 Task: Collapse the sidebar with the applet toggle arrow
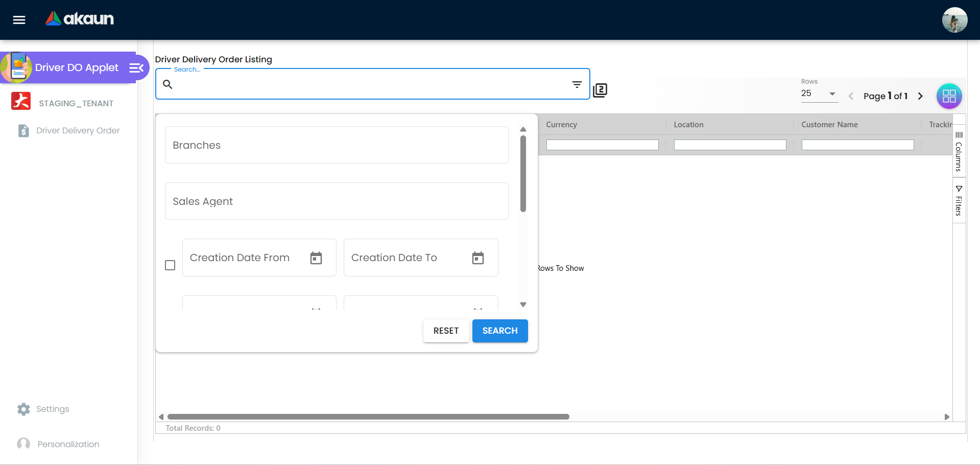point(135,67)
